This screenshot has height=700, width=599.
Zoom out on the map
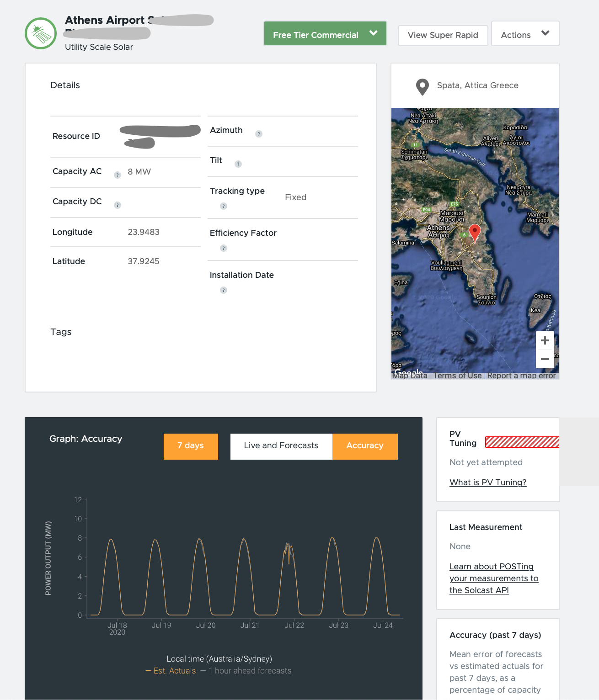(545, 359)
